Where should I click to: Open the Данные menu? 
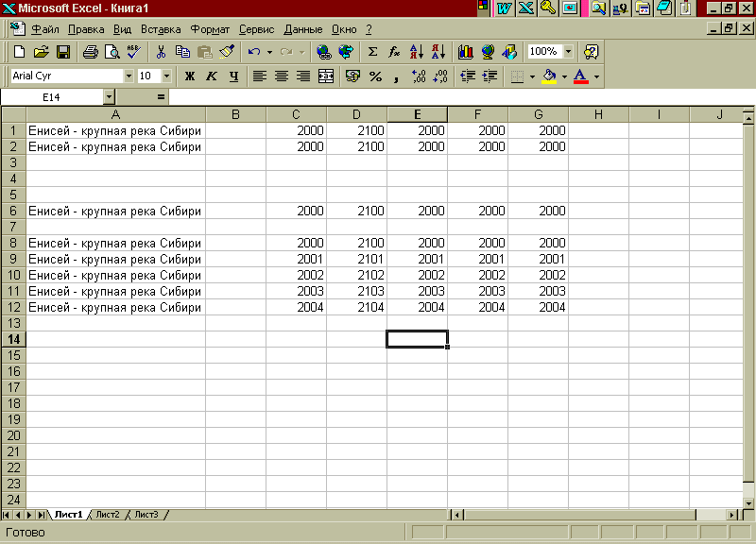point(302,29)
